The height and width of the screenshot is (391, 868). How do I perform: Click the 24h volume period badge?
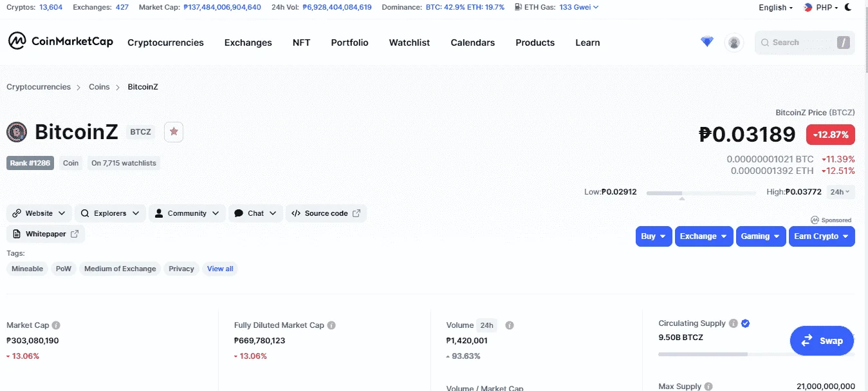tap(487, 325)
